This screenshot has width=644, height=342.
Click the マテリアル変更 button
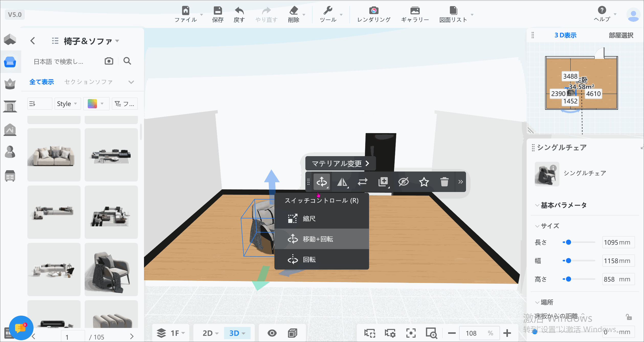[x=340, y=164]
